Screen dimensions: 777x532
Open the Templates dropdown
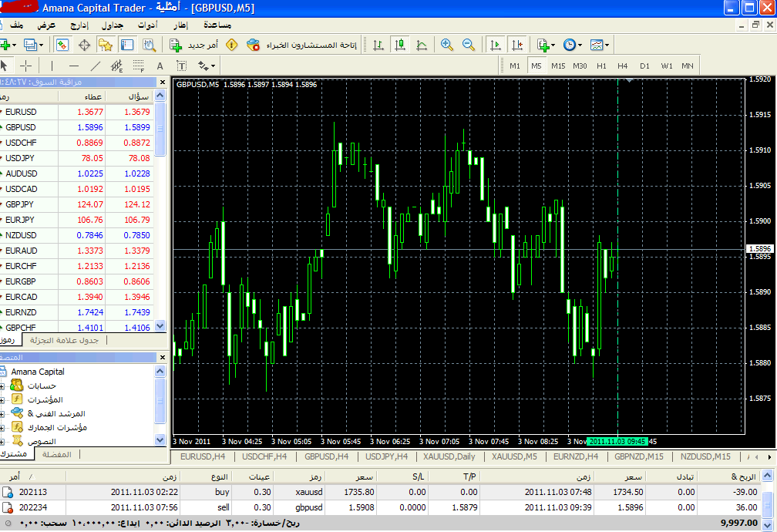point(600,45)
